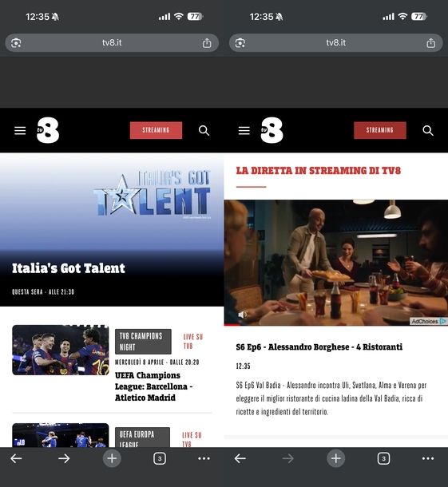448x487 pixels.
Task: Open three-dots menu in left toolbar
Action: coord(204,458)
